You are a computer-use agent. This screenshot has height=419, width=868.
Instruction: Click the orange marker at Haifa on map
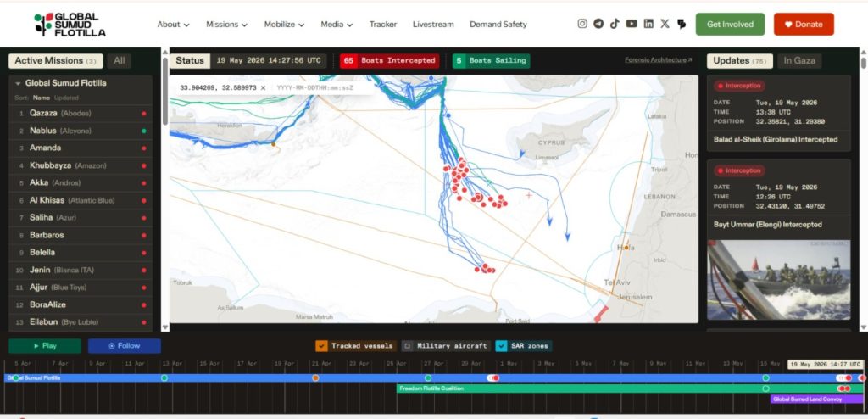pyautogui.click(x=626, y=248)
